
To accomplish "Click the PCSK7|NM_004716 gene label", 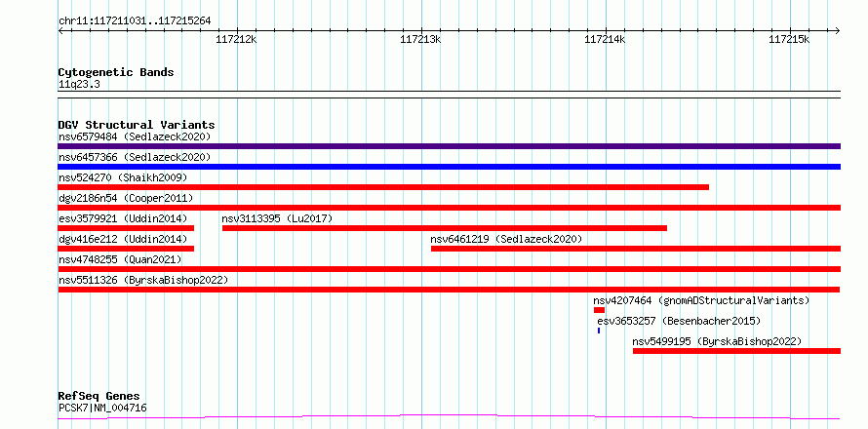I will coord(102,408).
